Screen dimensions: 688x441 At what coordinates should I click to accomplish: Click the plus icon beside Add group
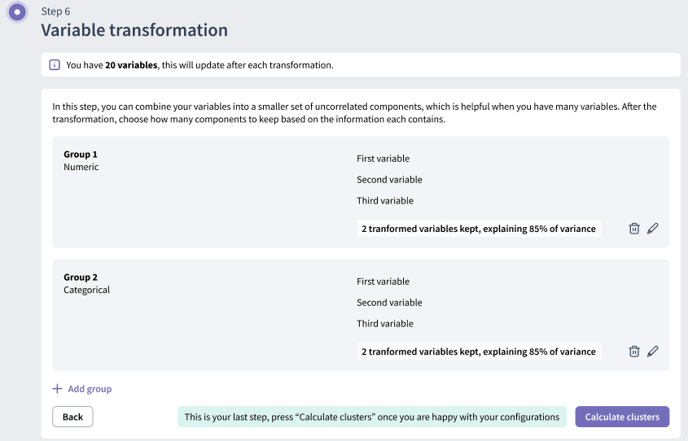point(57,389)
